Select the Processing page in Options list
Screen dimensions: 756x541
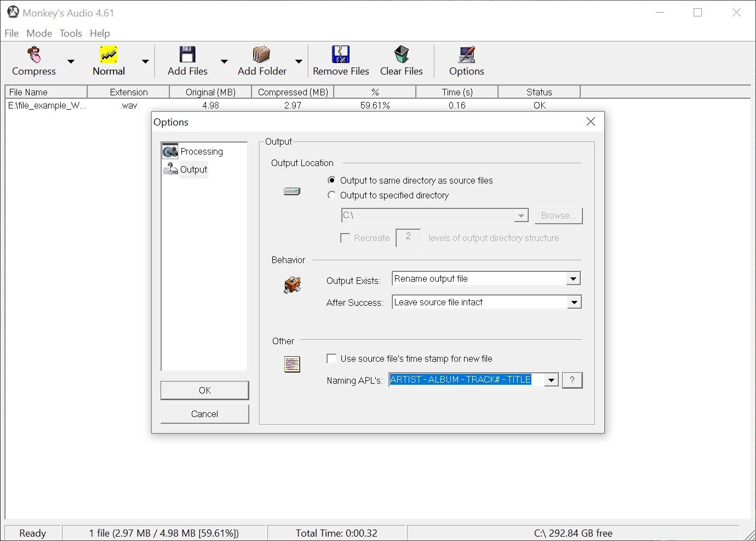pyautogui.click(x=201, y=151)
